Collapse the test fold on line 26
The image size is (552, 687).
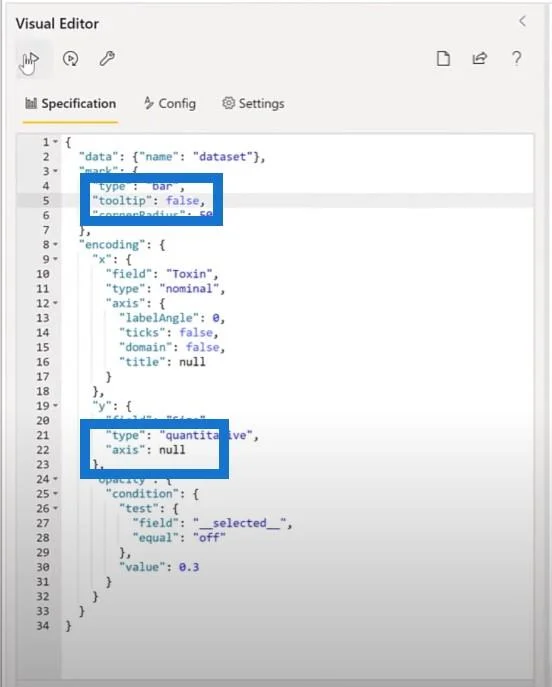[56, 508]
